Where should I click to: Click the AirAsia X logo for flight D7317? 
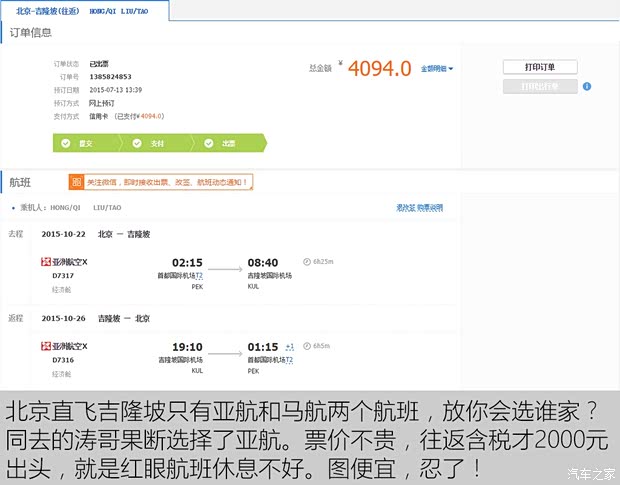(46, 262)
